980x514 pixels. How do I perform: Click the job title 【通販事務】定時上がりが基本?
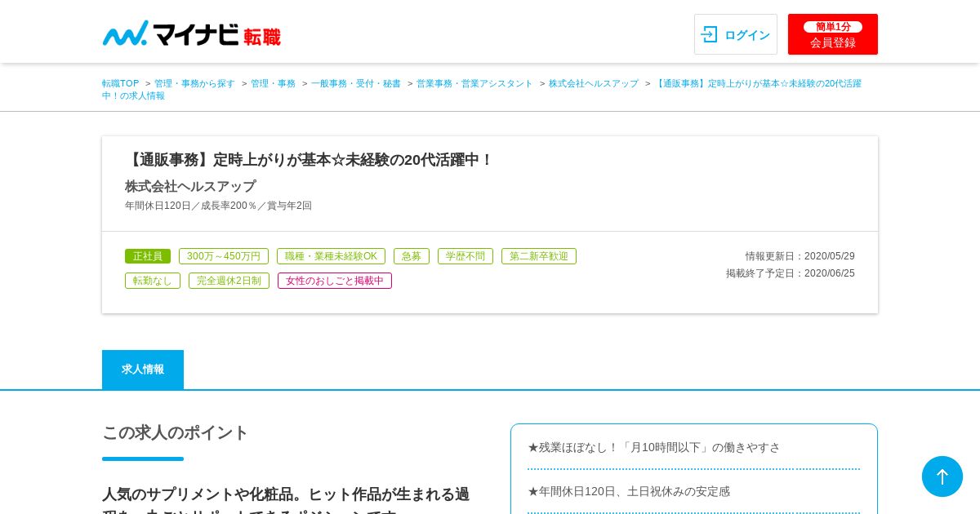click(309, 160)
